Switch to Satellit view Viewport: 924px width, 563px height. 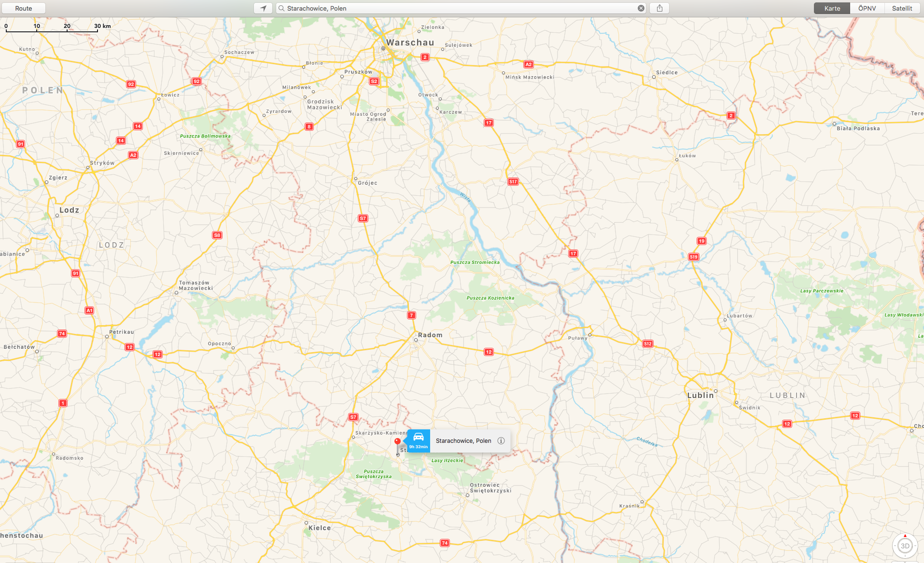[902, 8]
